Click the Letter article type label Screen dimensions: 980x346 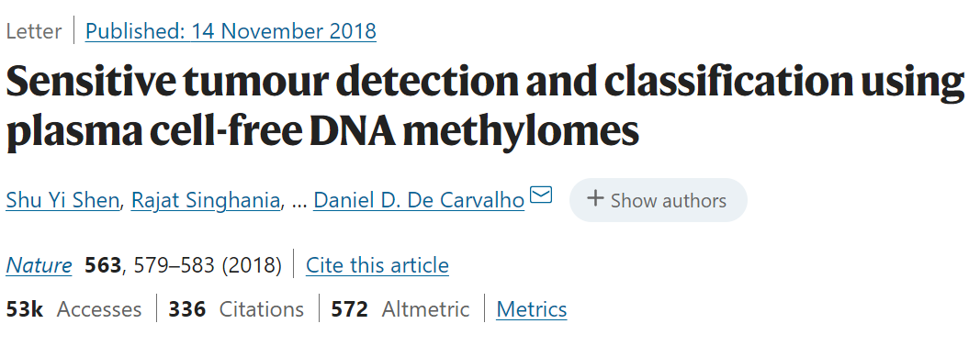tap(34, 30)
